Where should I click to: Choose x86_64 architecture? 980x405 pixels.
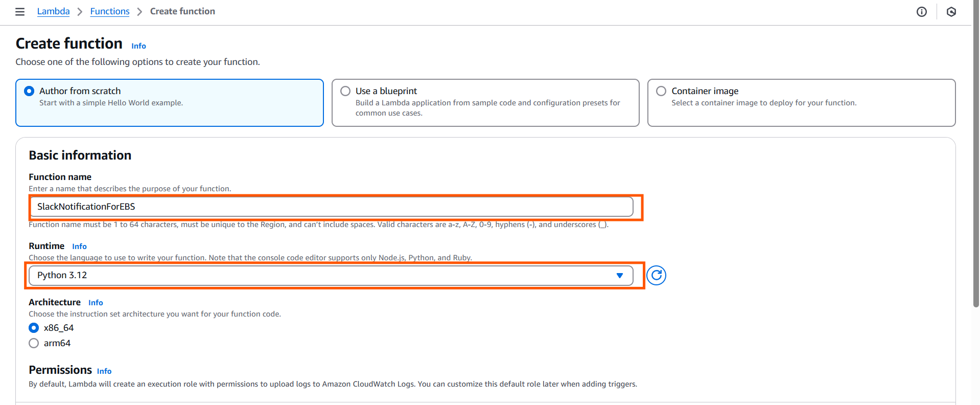pos(34,328)
